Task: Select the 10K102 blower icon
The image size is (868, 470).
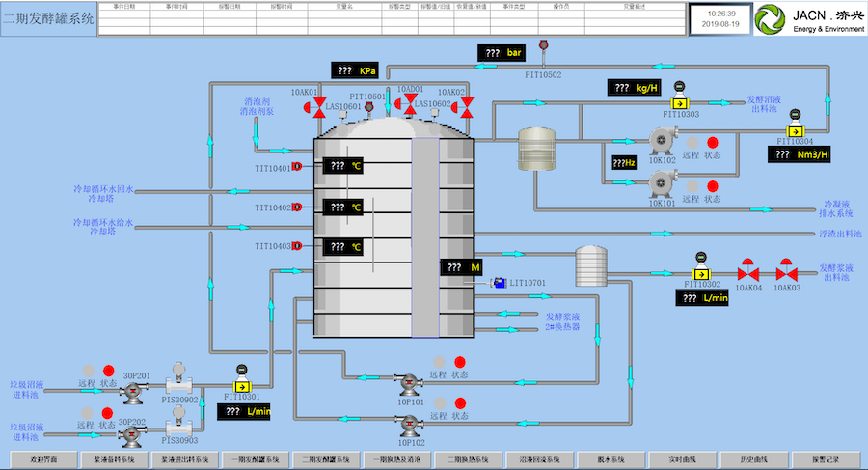Action: tap(664, 140)
